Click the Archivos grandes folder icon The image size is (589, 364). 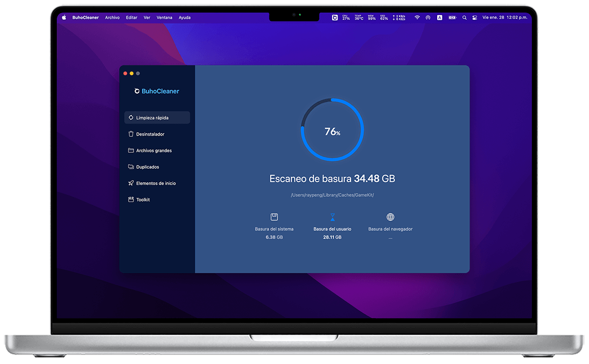coord(131,150)
